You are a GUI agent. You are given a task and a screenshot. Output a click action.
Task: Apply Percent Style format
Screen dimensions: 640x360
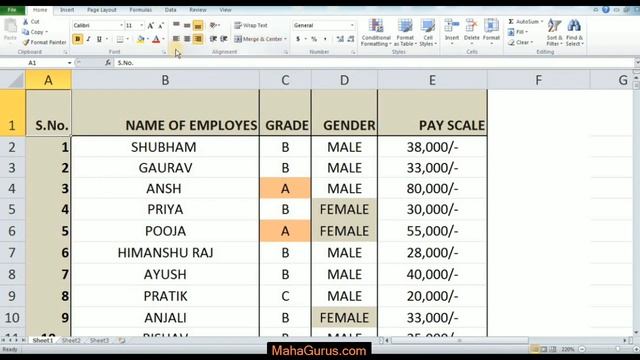click(x=314, y=39)
